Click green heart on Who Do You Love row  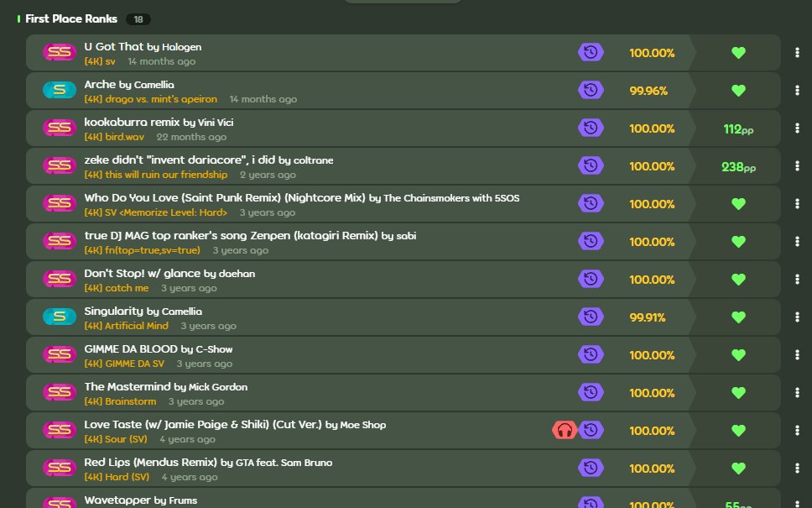738,204
